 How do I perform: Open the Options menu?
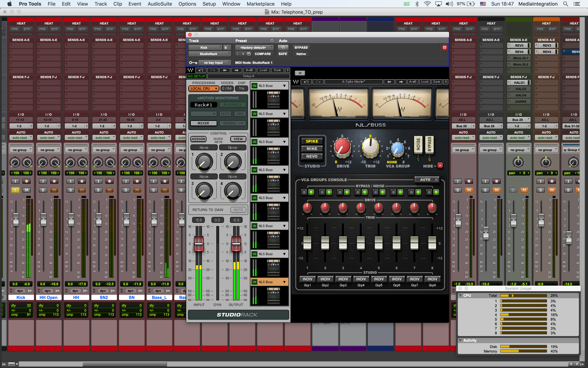pyautogui.click(x=187, y=4)
